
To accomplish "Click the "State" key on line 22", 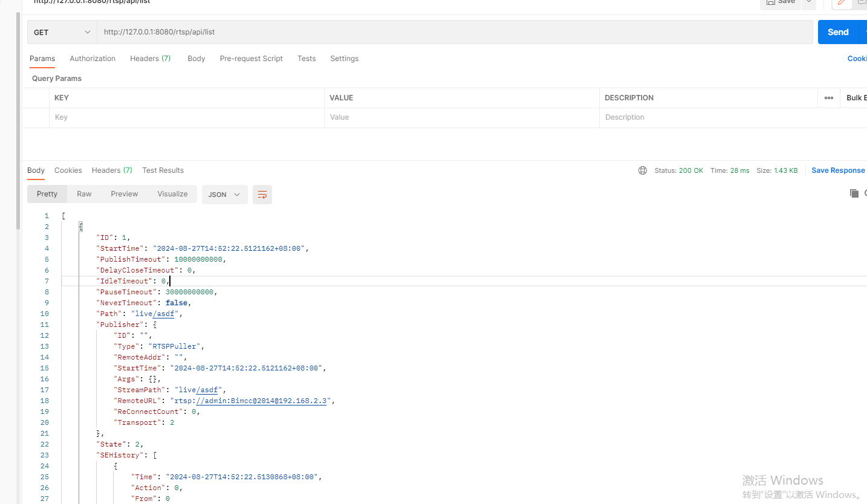I will point(111,444).
